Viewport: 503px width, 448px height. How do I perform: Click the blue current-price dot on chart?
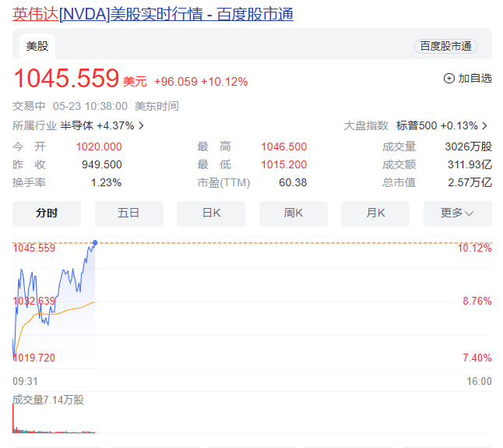[95, 243]
